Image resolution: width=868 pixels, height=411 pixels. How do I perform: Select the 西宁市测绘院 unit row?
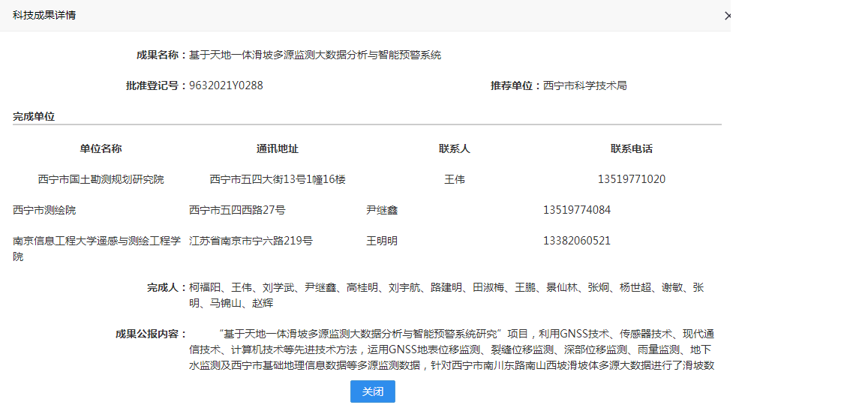(44, 210)
